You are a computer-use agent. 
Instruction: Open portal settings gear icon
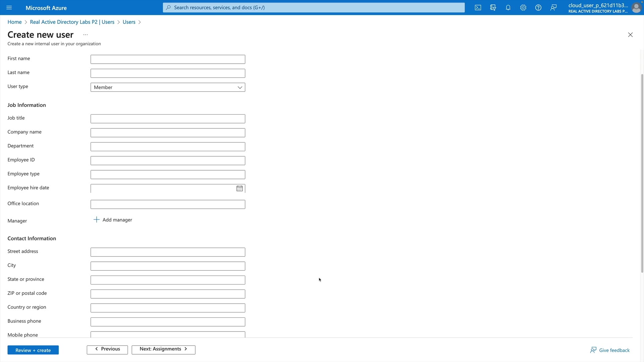523,8
